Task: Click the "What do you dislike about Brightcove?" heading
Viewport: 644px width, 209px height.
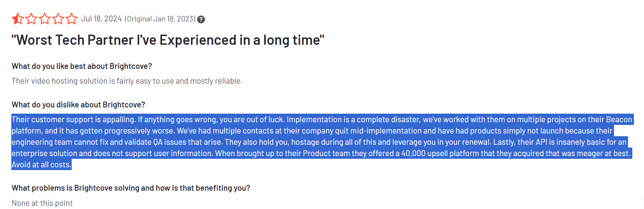Action: [78, 105]
